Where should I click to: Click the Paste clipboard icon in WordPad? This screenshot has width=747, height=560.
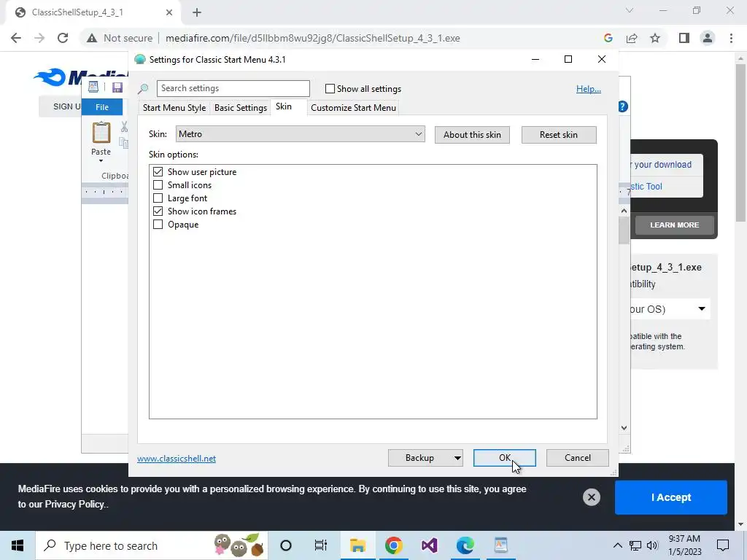101,133
